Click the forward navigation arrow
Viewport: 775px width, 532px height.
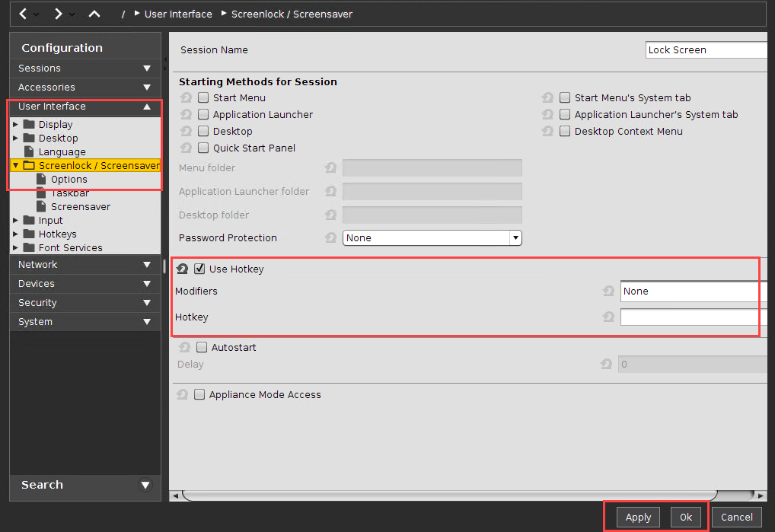tap(58, 14)
